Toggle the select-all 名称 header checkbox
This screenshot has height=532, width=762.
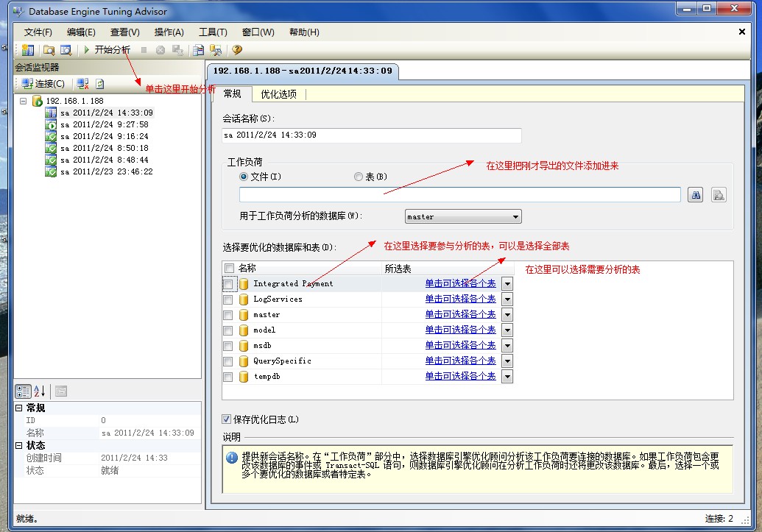click(230, 268)
